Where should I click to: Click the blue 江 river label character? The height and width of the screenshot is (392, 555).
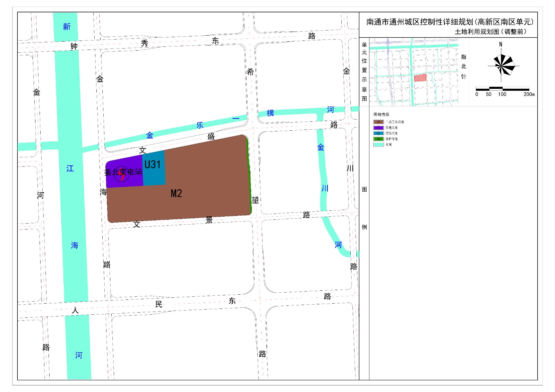click(70, 168)
